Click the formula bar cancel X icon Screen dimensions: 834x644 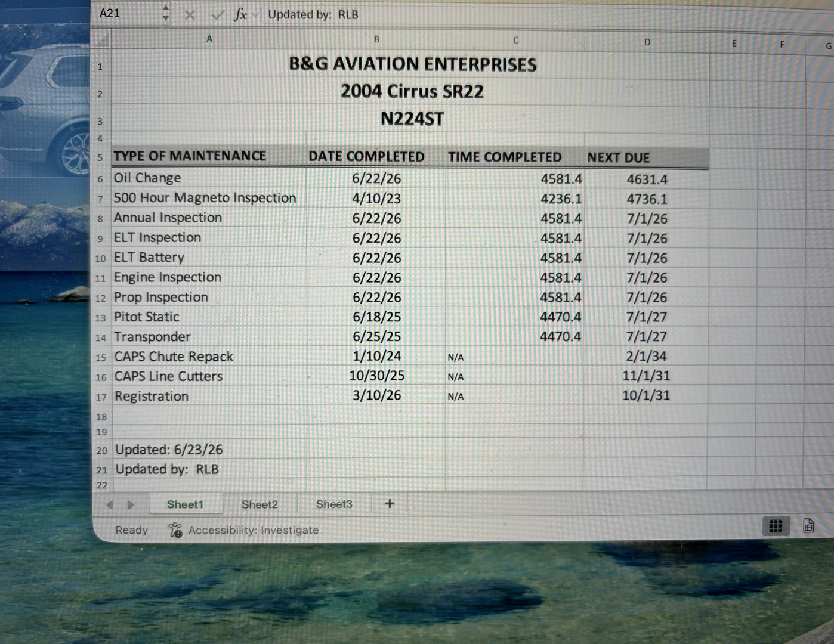tap(190, 14)
